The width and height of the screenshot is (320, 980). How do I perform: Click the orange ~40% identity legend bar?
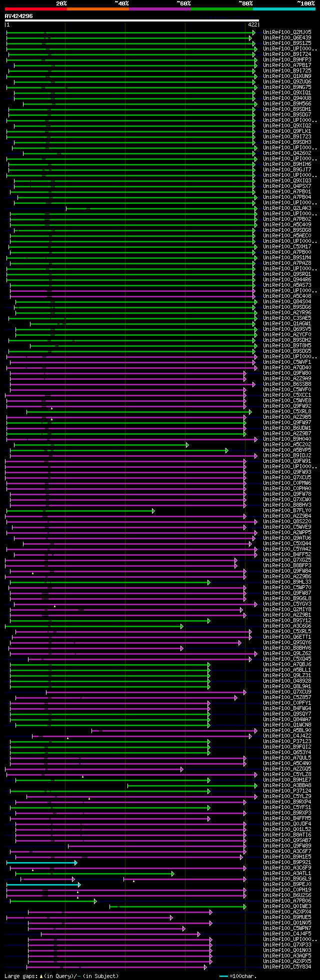point(98,8)
